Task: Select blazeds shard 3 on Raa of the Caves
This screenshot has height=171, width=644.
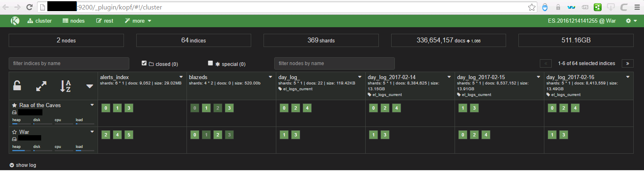Action: click(x=230, y=108)
